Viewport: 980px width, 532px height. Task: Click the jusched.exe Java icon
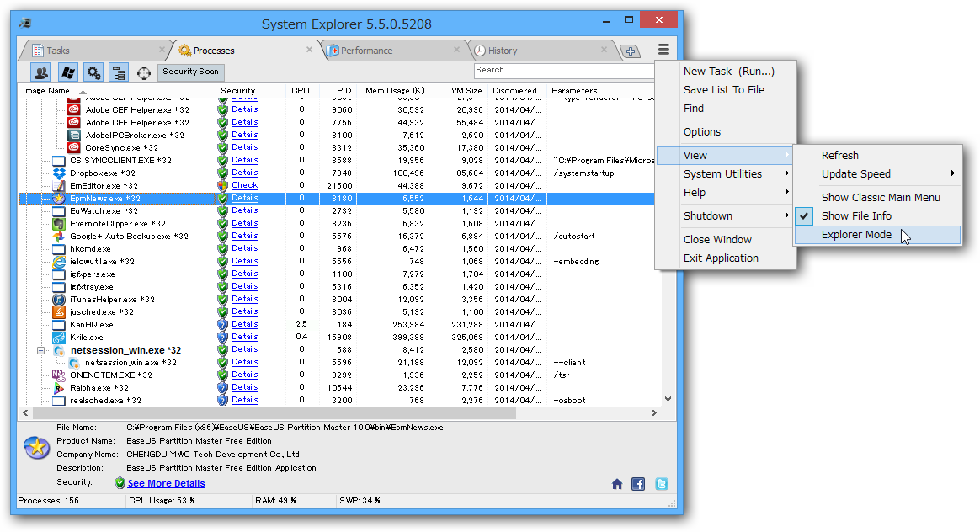(x=59, y=312)
